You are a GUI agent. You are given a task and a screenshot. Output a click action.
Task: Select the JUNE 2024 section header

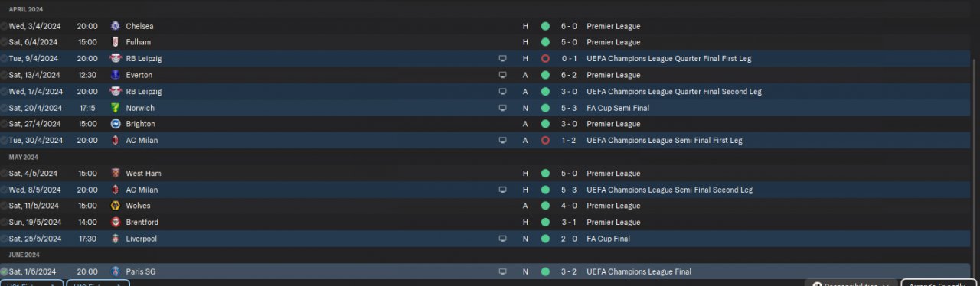(x=24, y=255)
